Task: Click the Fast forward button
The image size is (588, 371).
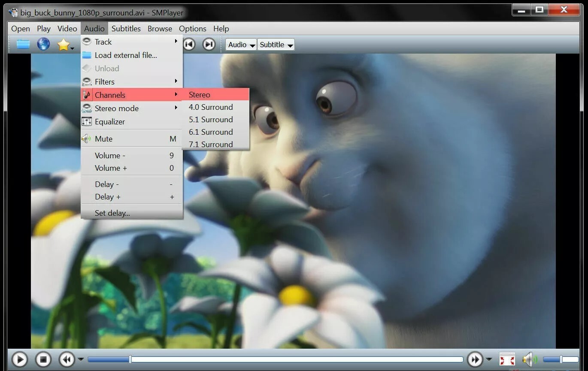Action: pyautogui.click(x=475, y=359)
